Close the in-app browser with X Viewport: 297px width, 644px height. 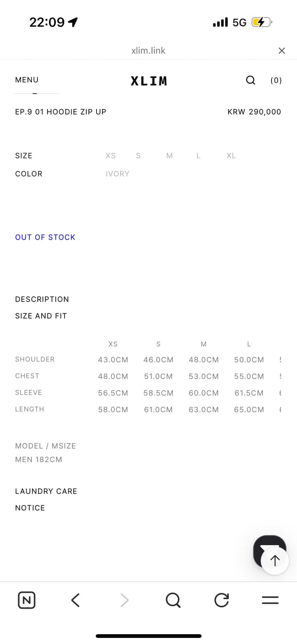click(282, 51)
